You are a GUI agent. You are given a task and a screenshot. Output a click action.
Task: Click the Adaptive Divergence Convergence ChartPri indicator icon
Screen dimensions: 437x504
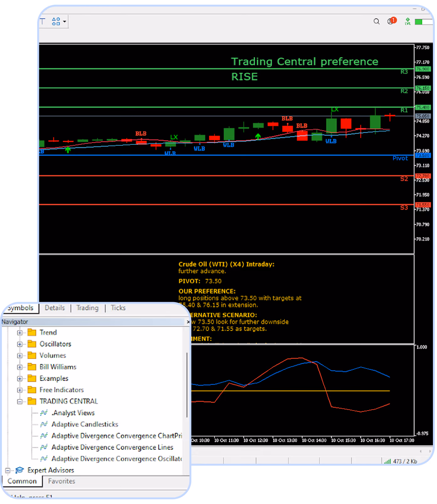44,436
